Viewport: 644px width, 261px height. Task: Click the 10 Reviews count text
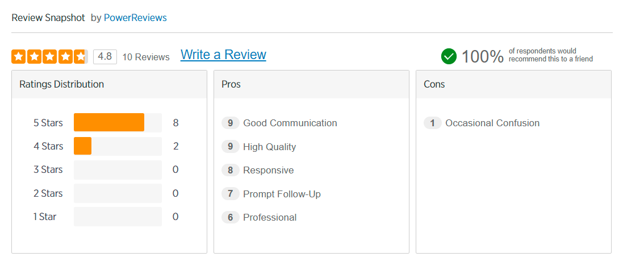[x=146, y=57]
